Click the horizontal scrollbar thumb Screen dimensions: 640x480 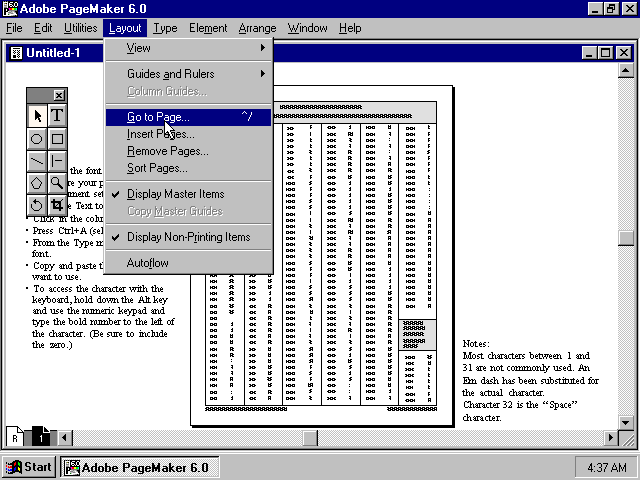point(310,438)
